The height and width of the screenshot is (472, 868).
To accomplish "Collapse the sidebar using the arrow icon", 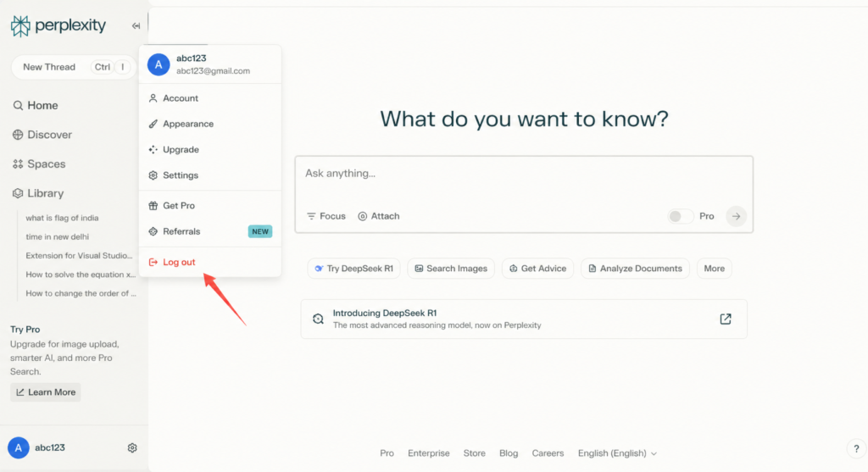I will click(136, 26).
